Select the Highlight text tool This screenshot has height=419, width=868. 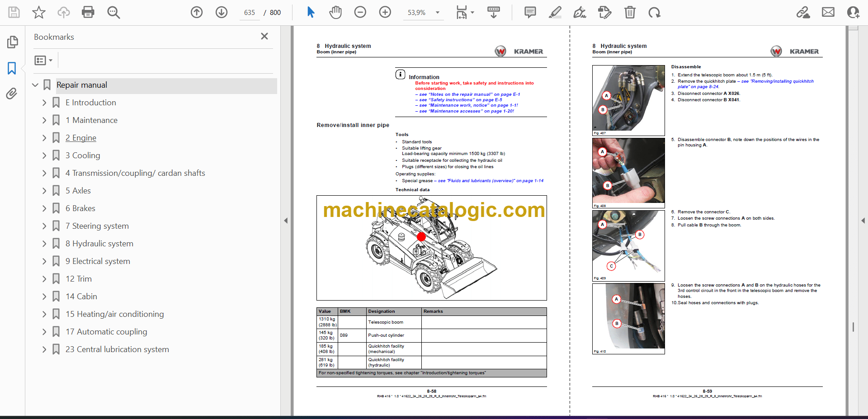pos(555,12)
